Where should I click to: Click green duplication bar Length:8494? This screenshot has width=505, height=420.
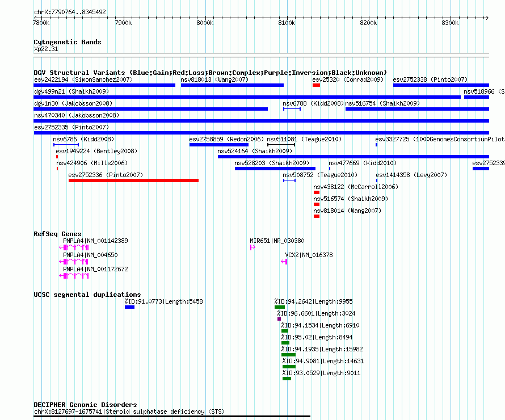click(x=285, y=343)
